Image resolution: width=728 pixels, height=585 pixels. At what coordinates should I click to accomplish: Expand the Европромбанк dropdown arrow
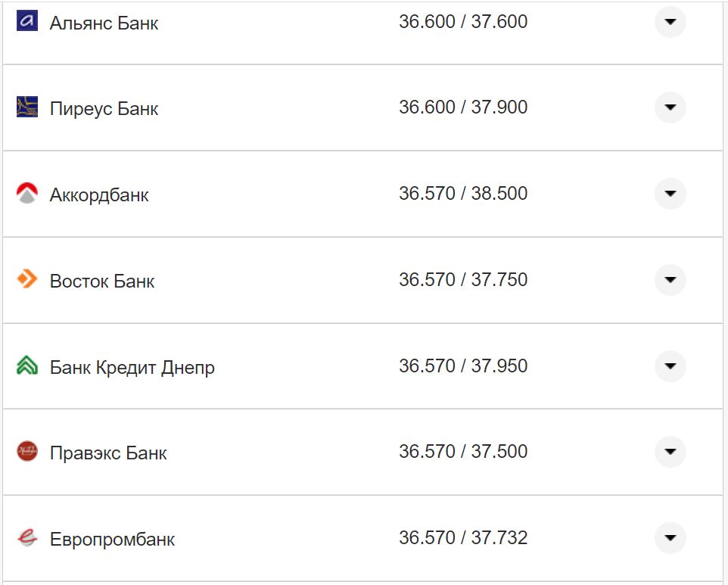tap(670, 538)
